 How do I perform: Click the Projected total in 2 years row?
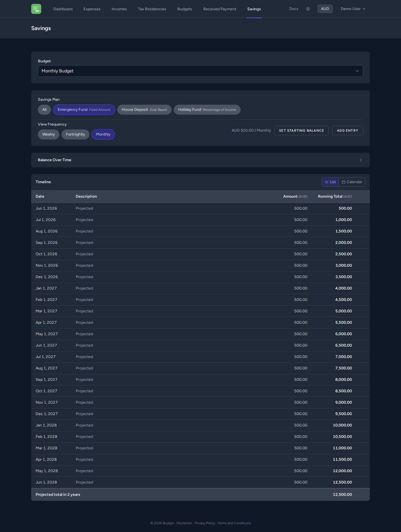(x=200, y=495)
